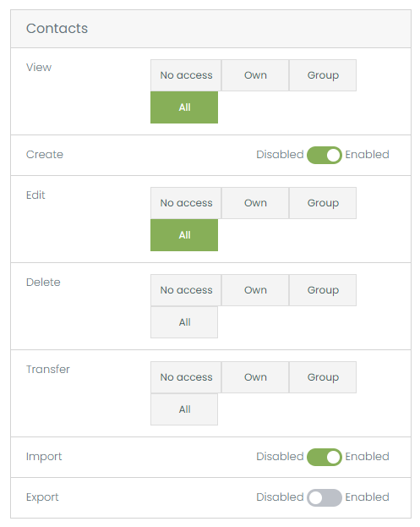Image resolution: width=420 pixels, height=527 pixels.
Task: Toggle the Create permission switch
Action: pyautogui.click(x=324, y=155)
